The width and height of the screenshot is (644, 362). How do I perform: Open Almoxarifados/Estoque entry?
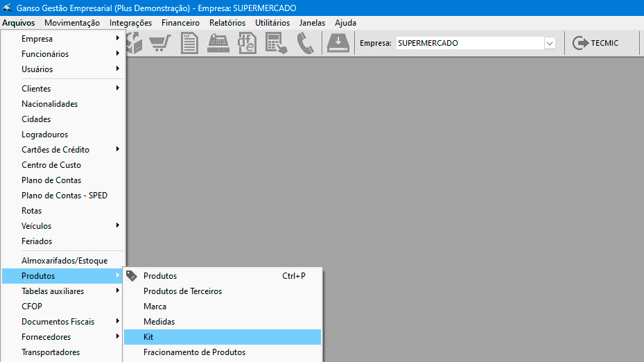coord(63,261)
